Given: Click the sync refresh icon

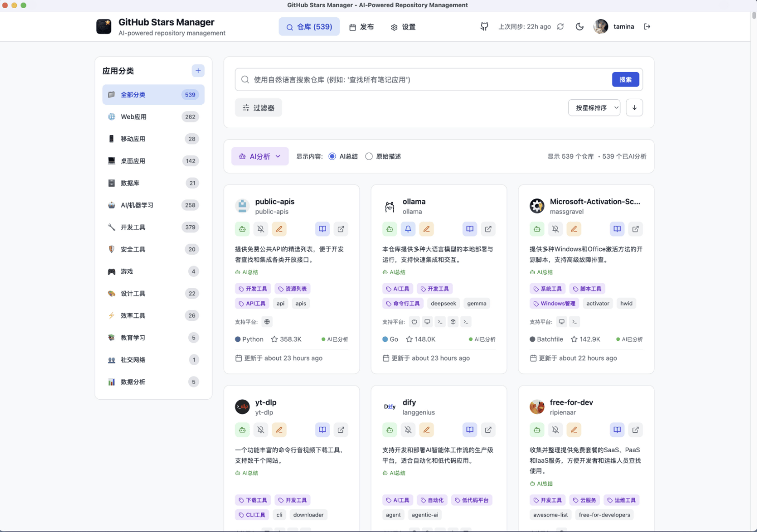Looking at the screenshot, I should (560, 26).
